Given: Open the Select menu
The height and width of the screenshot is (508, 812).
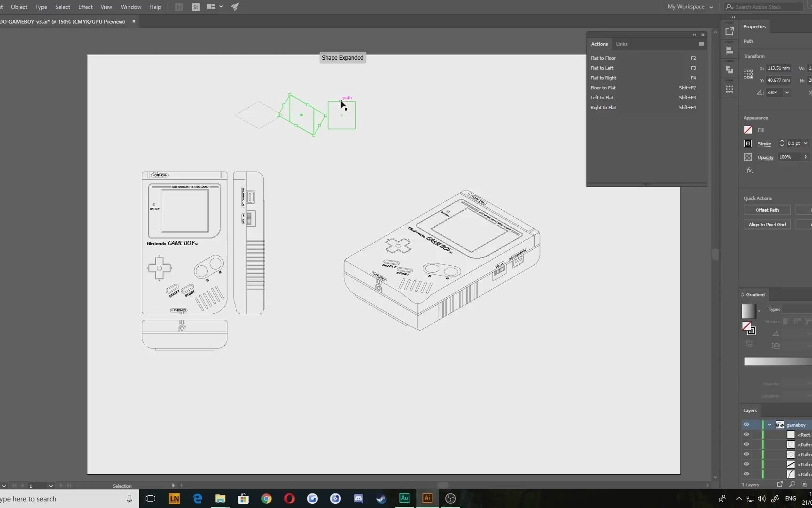Looking at the screenshot, I should click(62, 7).
